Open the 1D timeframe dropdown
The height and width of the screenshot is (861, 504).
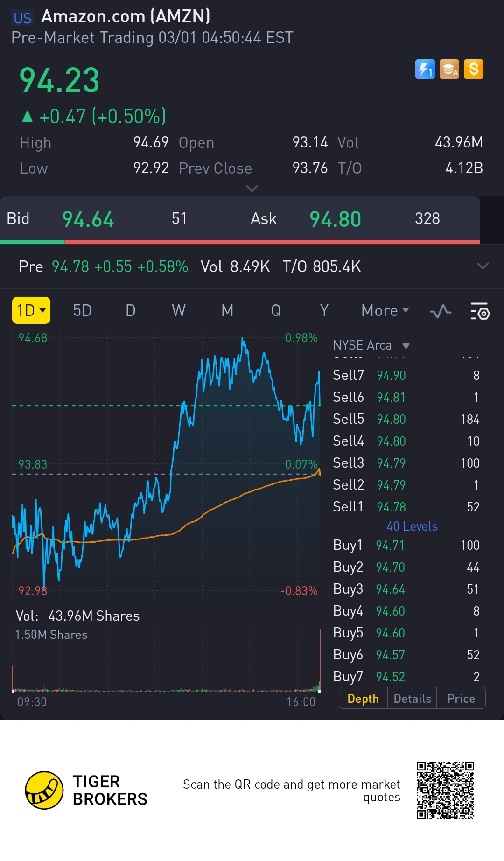tap(31, 311)
